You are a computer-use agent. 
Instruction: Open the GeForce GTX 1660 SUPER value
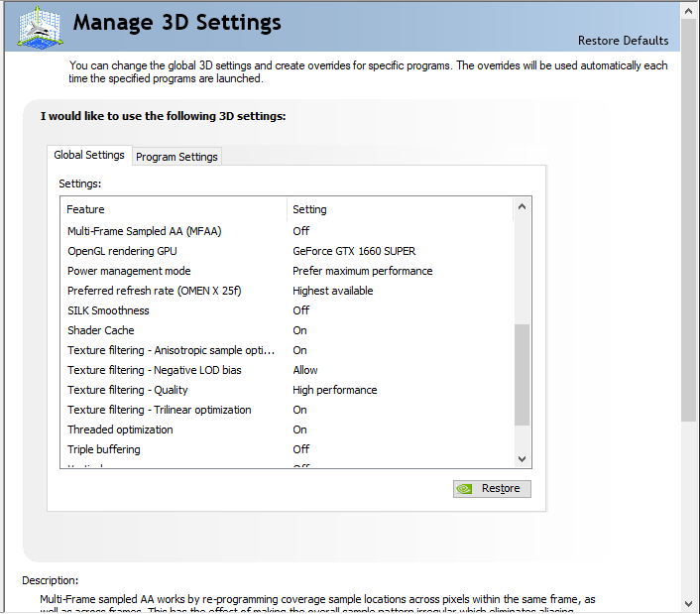(x=354, y=251)
